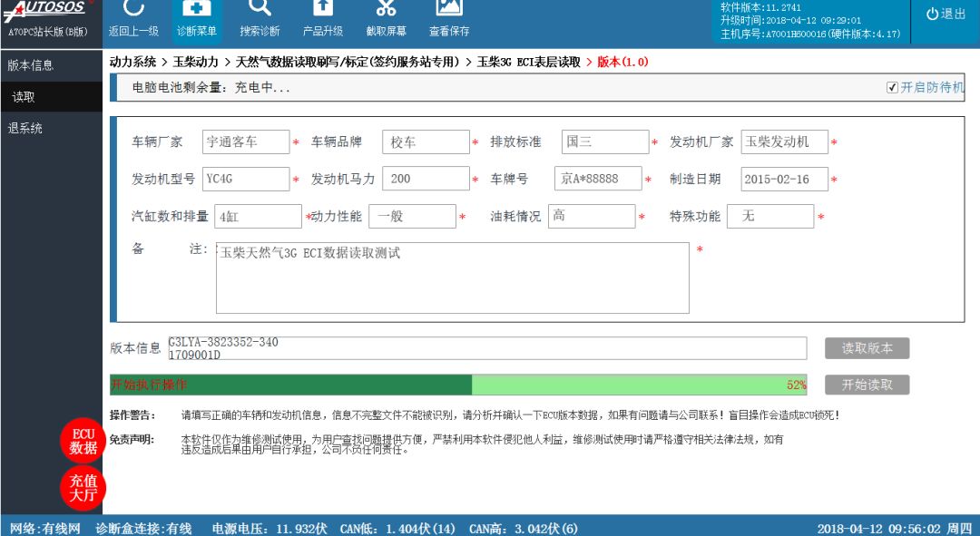
Task: Click the 车牌号 field with 京A*88888
Action: tap(598, 179)
